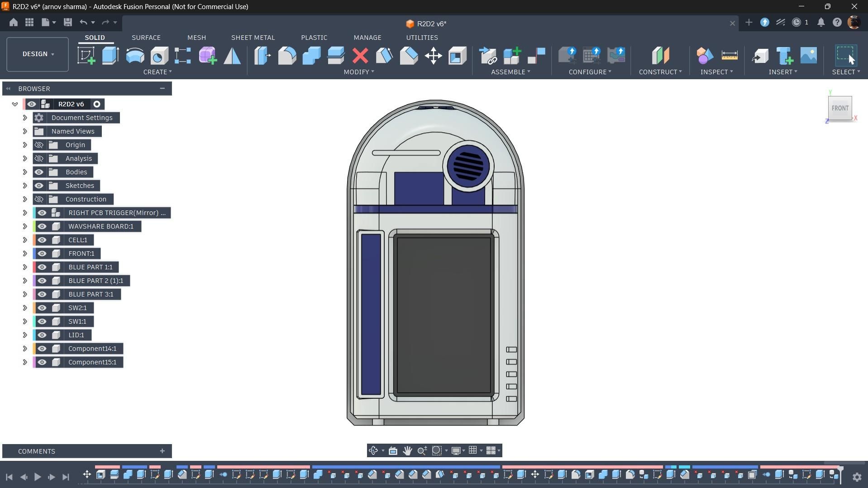Click the Measure tool icon
Image resolution: width=868 pixels, height=488 pixels.
coord(729,56)
